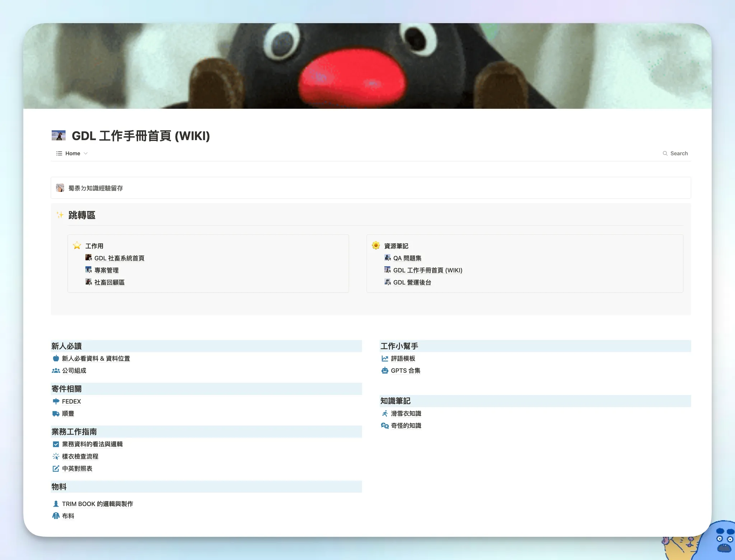
Task: Click the truck icon beside 順豐
Action: [56, 414]
